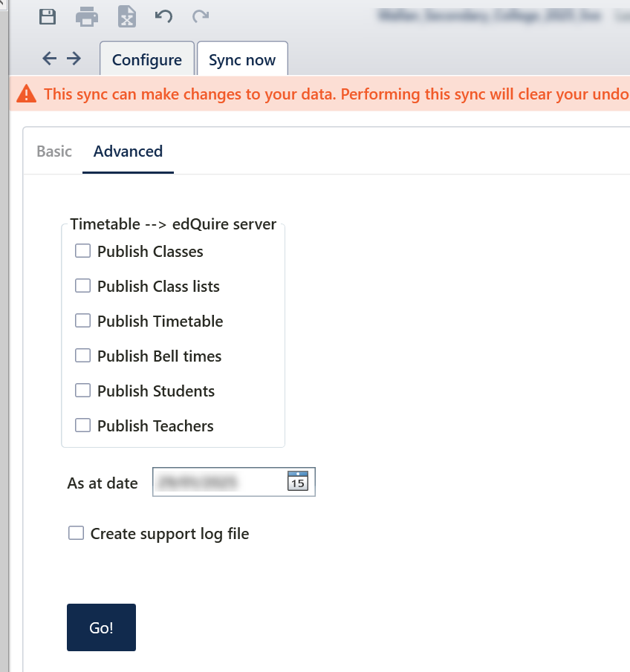
Task: Navigate back with the left arrow
Action: click(x=50, y=59)
